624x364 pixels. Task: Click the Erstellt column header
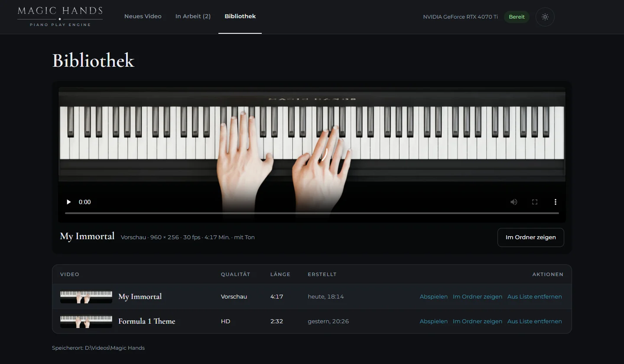[322, 274]
